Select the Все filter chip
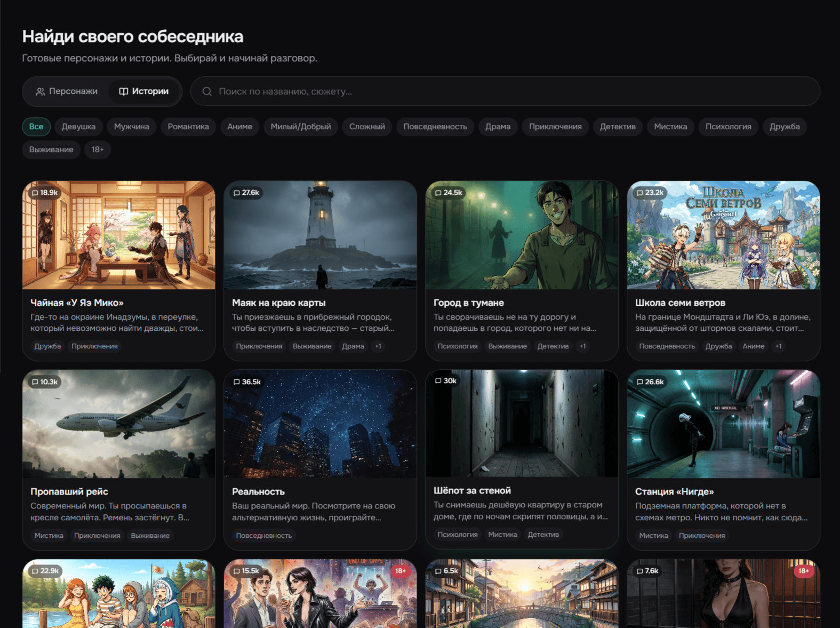 36,126
